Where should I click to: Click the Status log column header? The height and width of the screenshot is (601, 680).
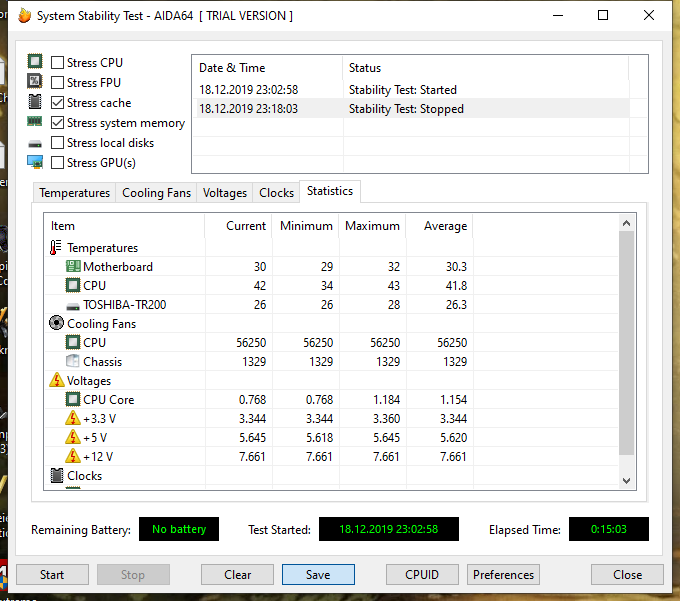486,68
